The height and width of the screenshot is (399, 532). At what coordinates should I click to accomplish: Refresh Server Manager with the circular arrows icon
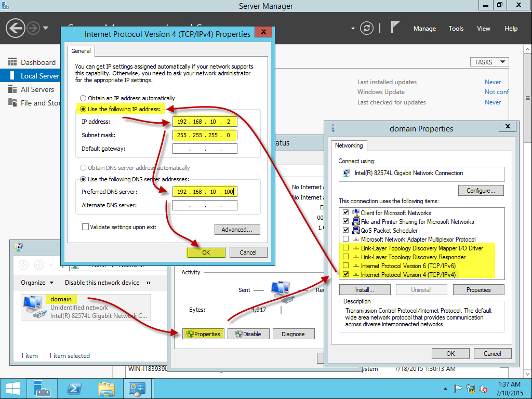366,28
